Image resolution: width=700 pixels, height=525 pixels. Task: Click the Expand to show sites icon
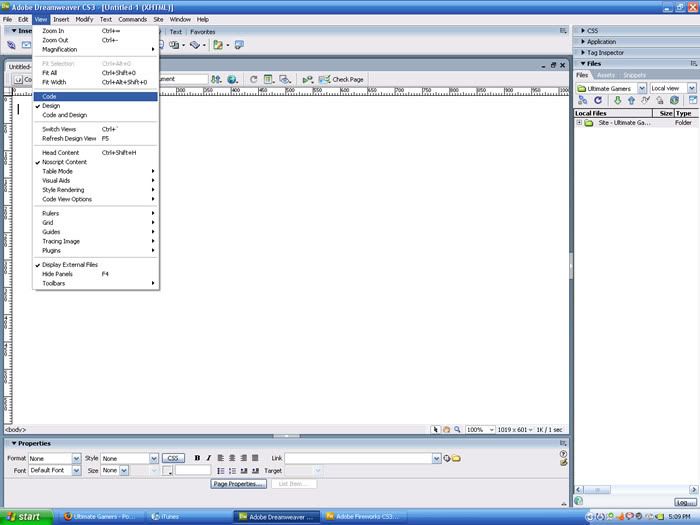pos(692,100)
